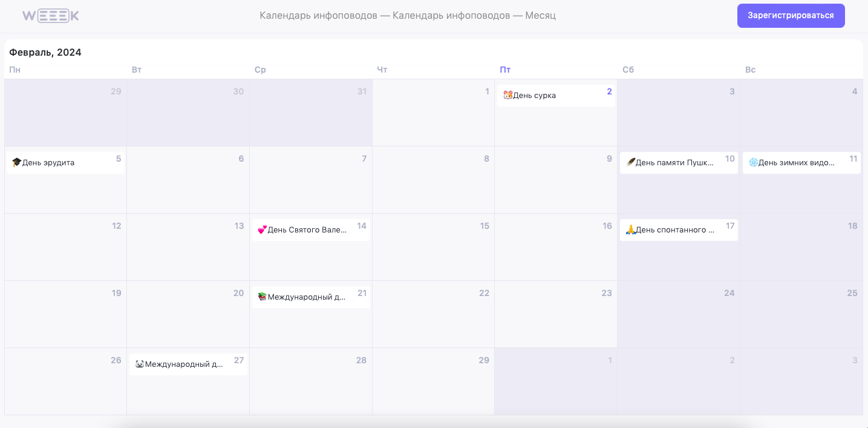Click the Зарегистрироваться button
Image resolution: width=868 pixels, height=428 pixels.
point(791,16)
